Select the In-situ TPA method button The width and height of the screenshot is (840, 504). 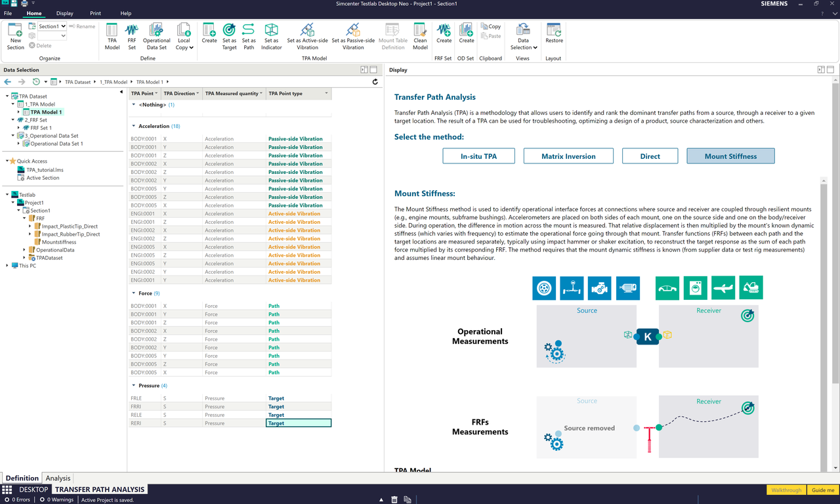pyautogui.click(x=478, y=156)
